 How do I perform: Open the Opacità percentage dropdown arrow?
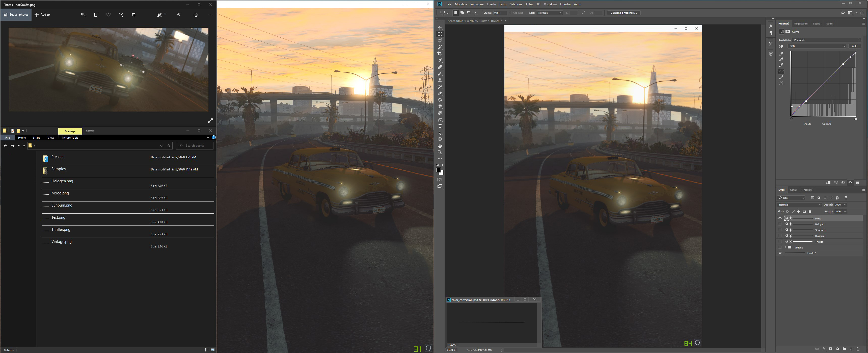846,205
